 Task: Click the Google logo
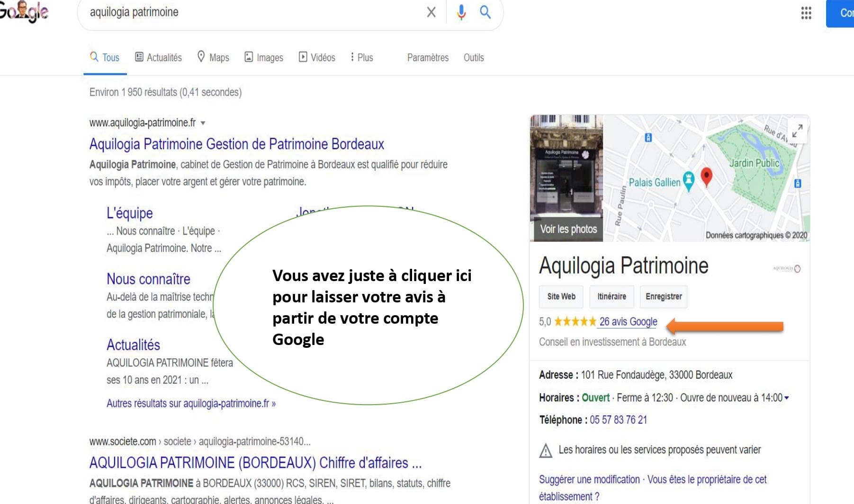point(24,11)
